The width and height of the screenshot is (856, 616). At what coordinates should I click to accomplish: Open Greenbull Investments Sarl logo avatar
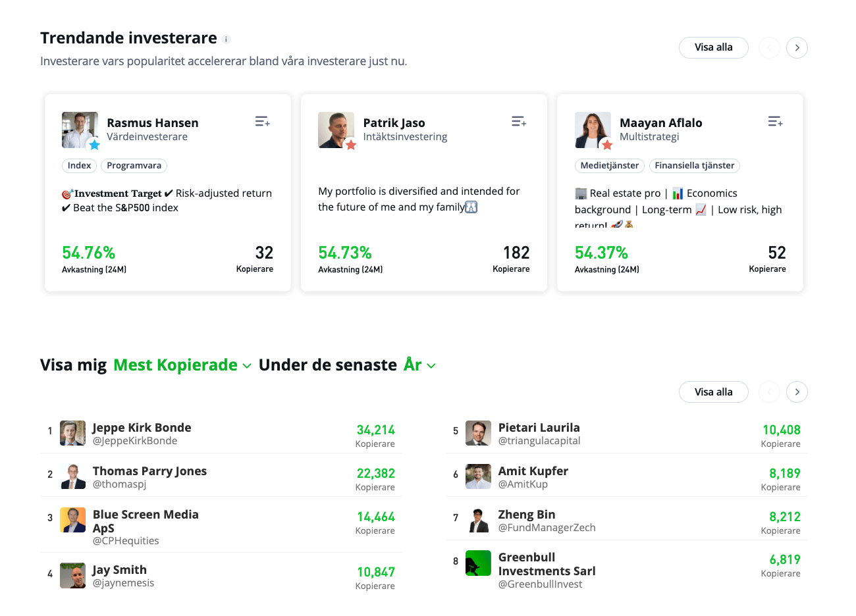tap(478, 563)
